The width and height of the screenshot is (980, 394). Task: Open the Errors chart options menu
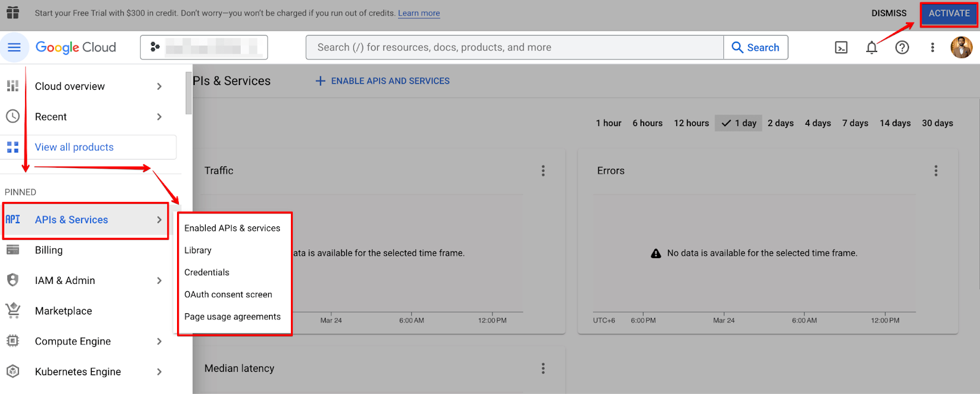click(x=936, y=171)
